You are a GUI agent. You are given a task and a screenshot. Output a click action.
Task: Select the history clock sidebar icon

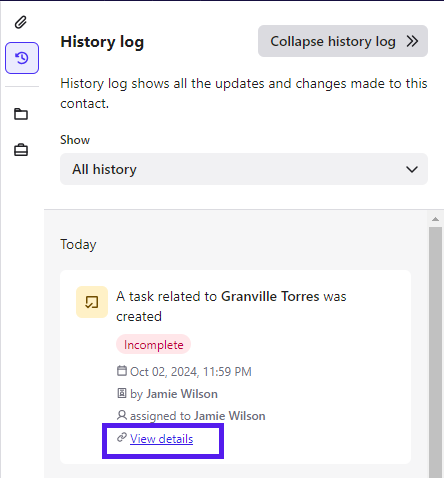point(22,58)
